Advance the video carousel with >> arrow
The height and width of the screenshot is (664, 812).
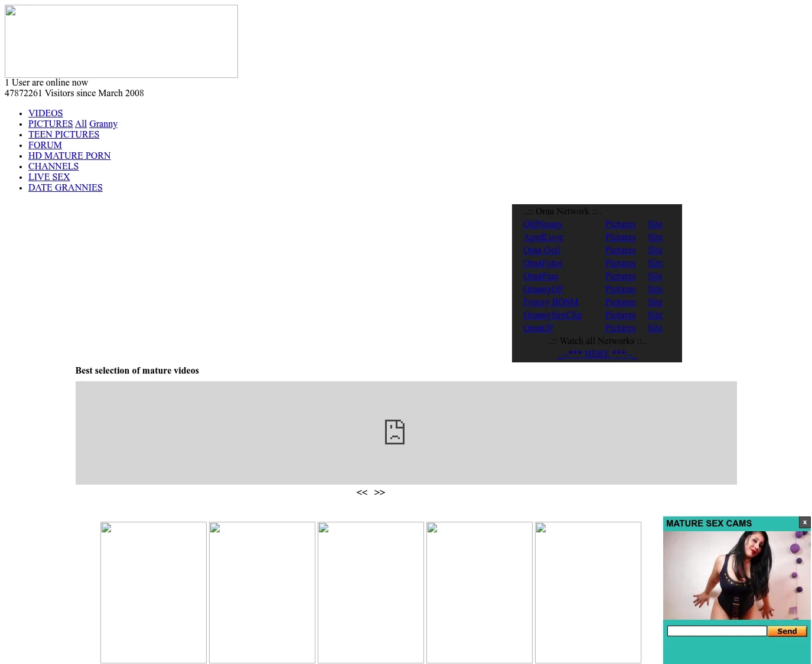380,492
